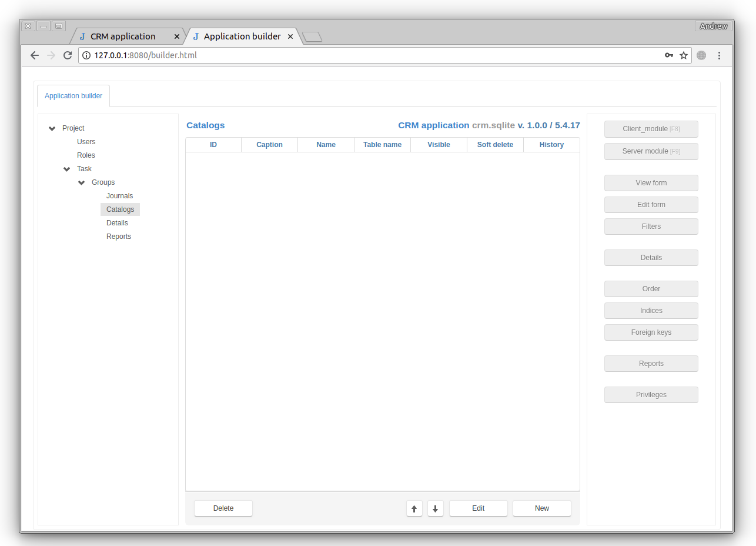The image size is (756, 546).
Task: Click the move up arrow button
Action: (x=414, y=508)
